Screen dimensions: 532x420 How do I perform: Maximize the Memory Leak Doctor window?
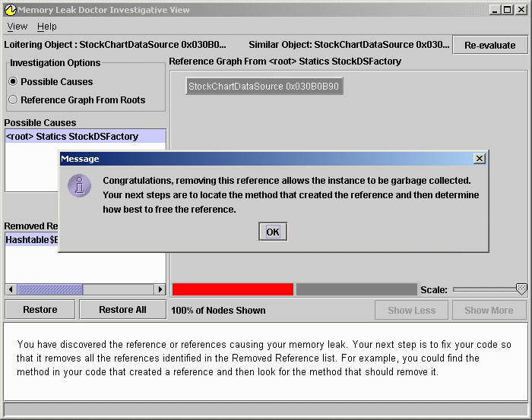(x=507, y=10)
